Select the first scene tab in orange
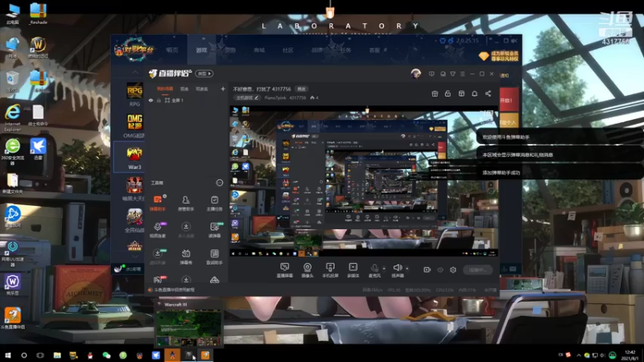This screenshot has width=644, height=362. (165, 88)
